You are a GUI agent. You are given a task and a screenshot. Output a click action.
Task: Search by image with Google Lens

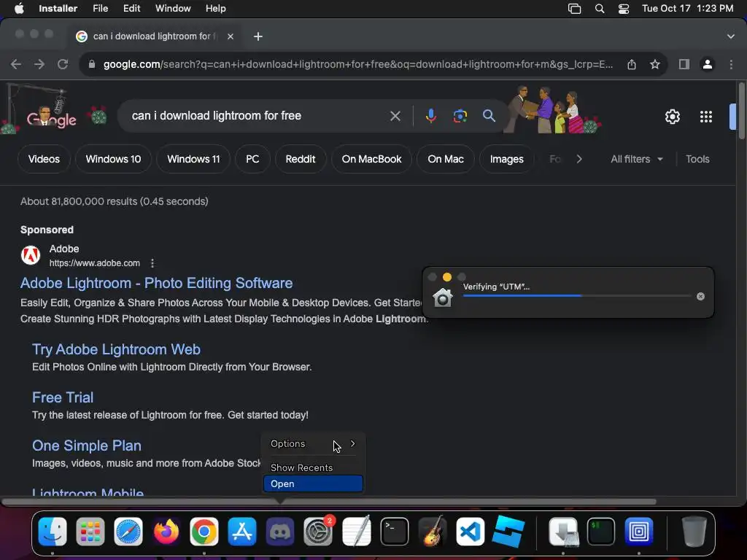coord(460,116)
